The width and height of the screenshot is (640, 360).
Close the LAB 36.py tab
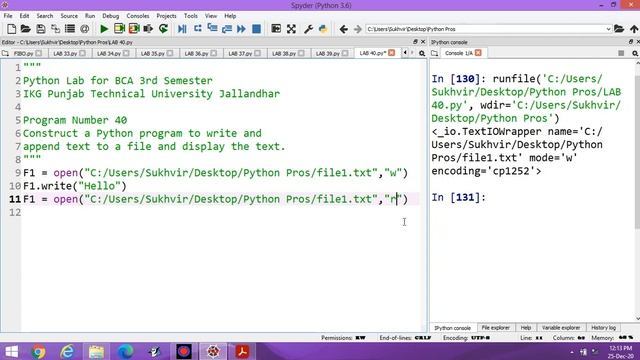(x=213, y=53)
